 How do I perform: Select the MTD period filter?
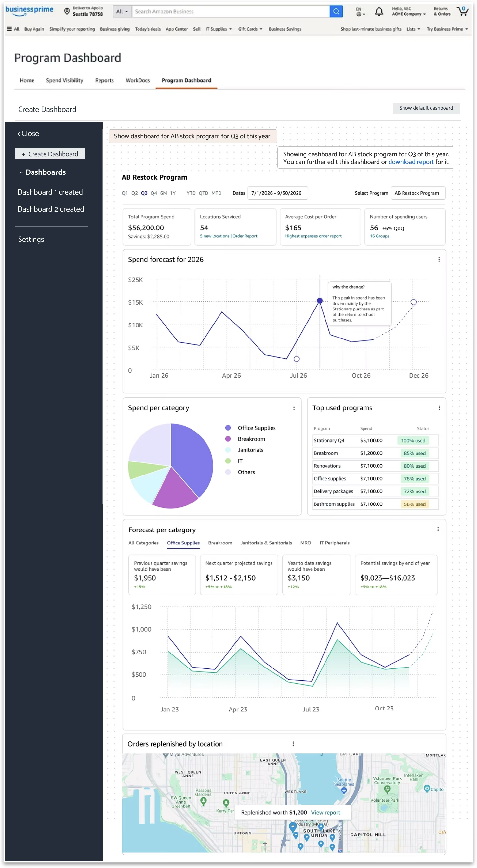[217, 193]
